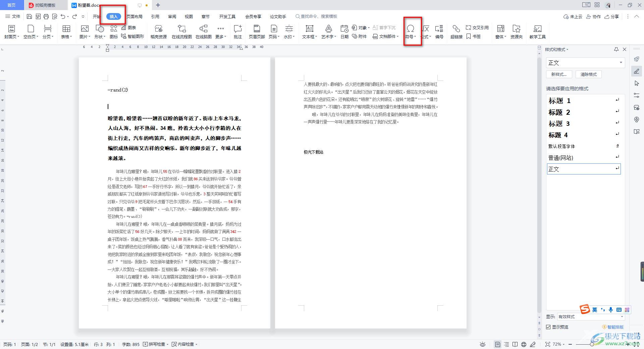Switch to the 引用 tab
644x349 pixels.
(155, 16)
